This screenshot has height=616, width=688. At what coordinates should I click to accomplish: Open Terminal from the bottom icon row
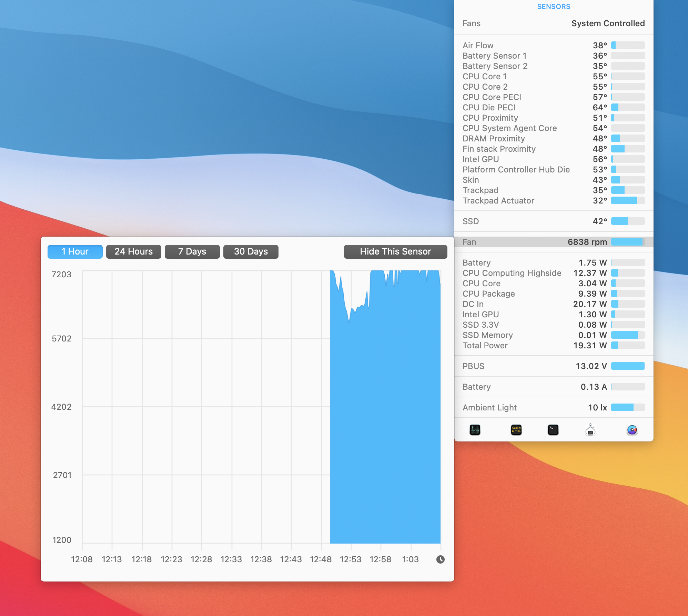coord(553,430)
